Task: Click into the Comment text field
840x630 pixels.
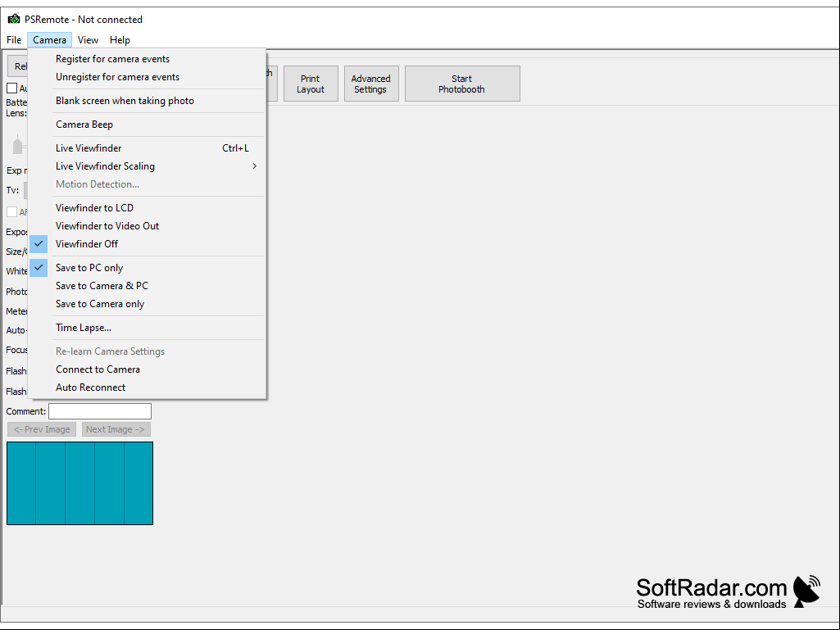Action: (x=100, y=411)
